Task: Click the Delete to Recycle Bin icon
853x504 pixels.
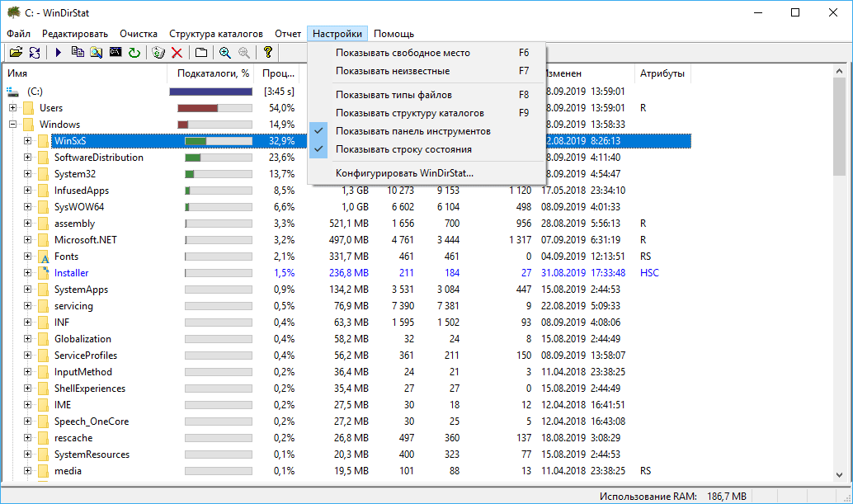Action: [158, 52]
